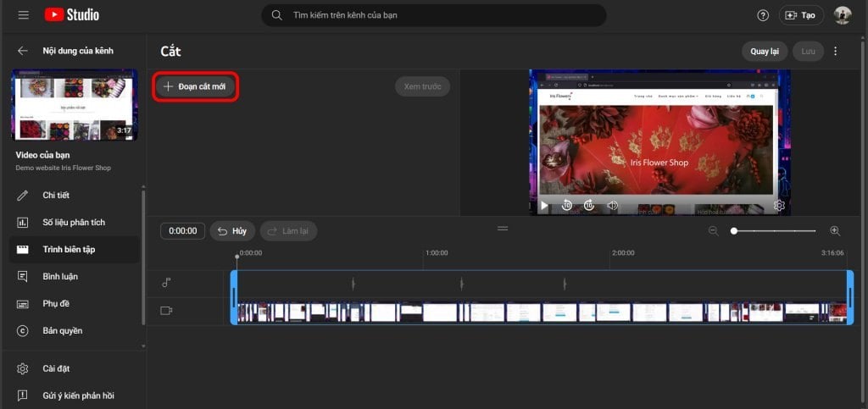
Task: Click the 0:00:00 timecode field
Action: pos(183,231)
